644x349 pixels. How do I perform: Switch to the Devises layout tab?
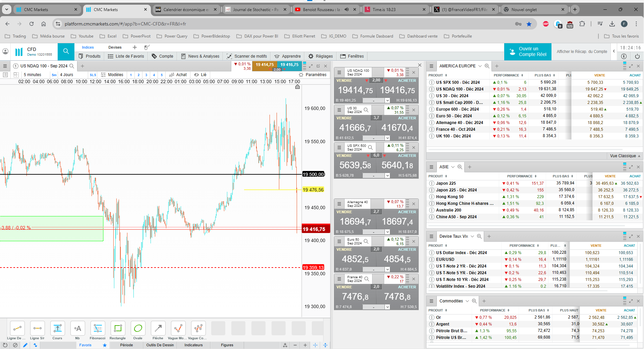click(115, 48)
